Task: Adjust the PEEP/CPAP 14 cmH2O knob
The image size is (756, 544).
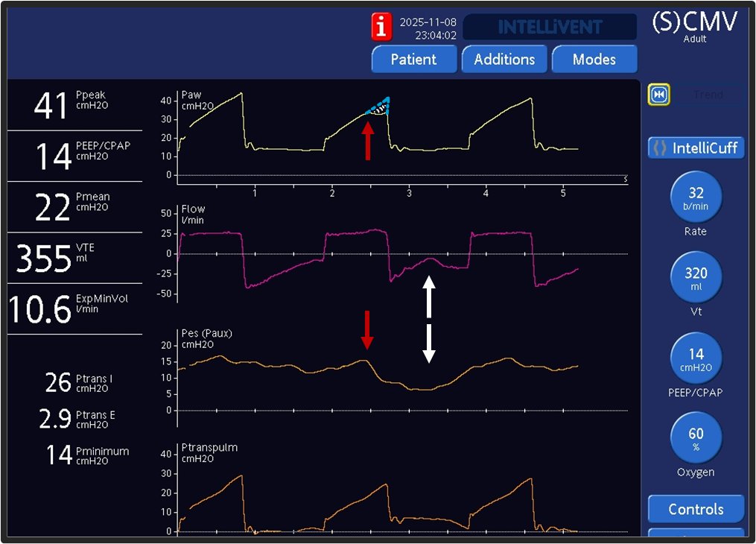Action: pyautogui.click(x=696, y=358)
